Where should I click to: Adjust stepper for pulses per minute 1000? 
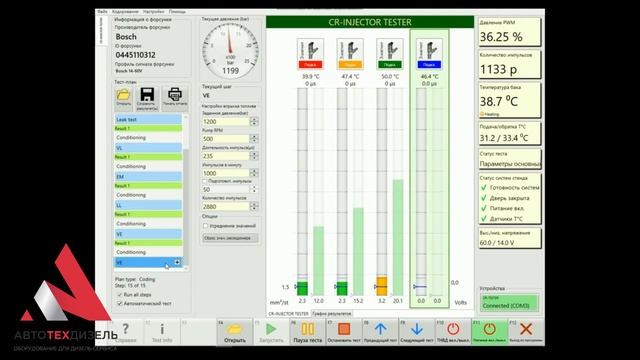(254, 173)
